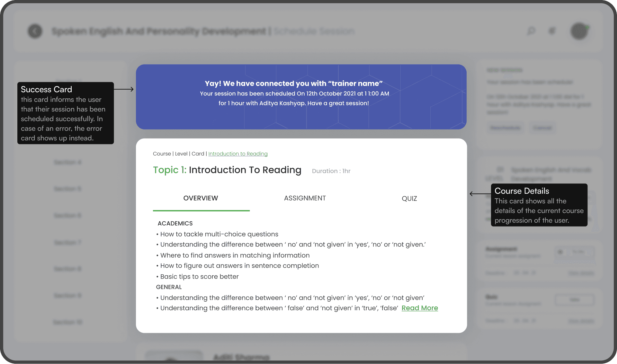Open the search magnifier icon
Screen dimensions: 617x364
[x=531, y=31]
